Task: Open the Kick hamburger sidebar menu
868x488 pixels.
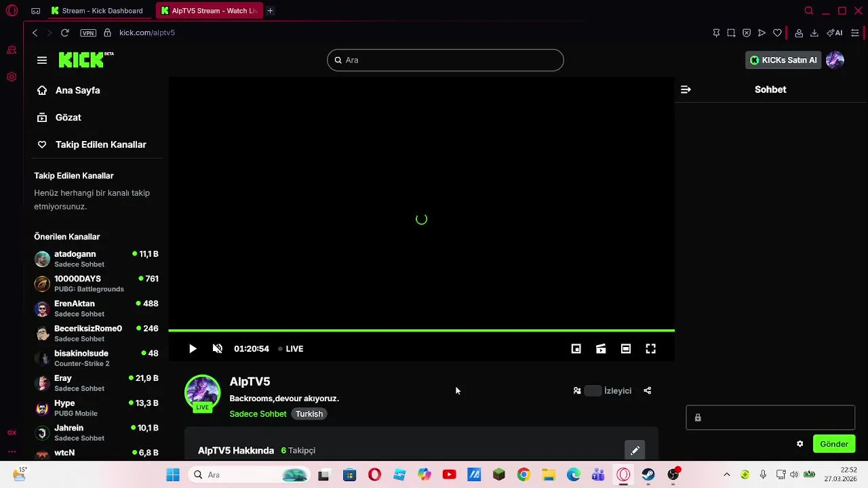Action: click(42, 60)
